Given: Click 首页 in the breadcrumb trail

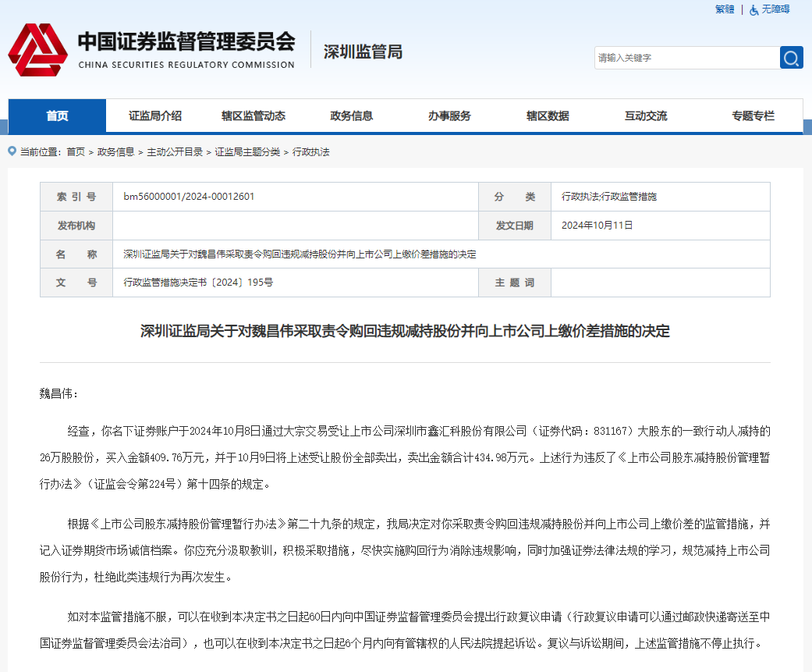Looking at the screenshot, I should click(76, 152).
